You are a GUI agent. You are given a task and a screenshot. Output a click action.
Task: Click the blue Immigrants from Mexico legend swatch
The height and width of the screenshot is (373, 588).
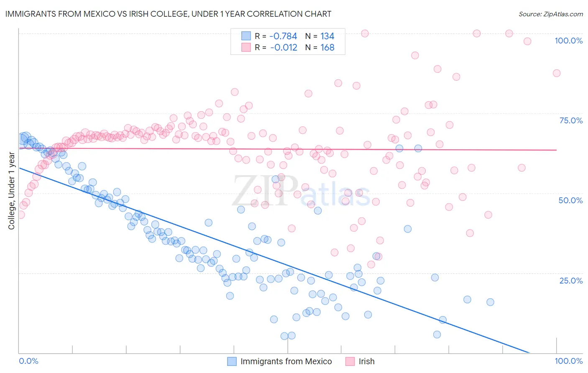[x=232, y=361]
